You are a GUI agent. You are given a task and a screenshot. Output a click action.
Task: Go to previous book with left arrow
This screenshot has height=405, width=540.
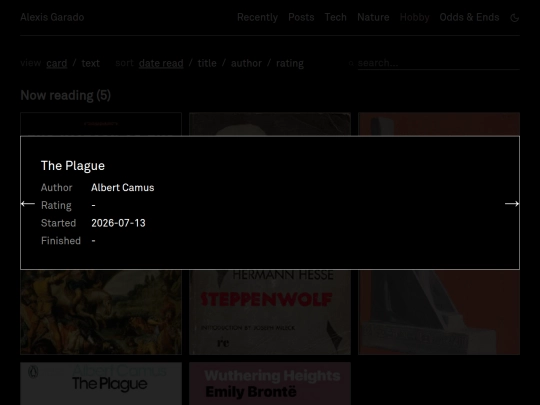click(28, 204)
